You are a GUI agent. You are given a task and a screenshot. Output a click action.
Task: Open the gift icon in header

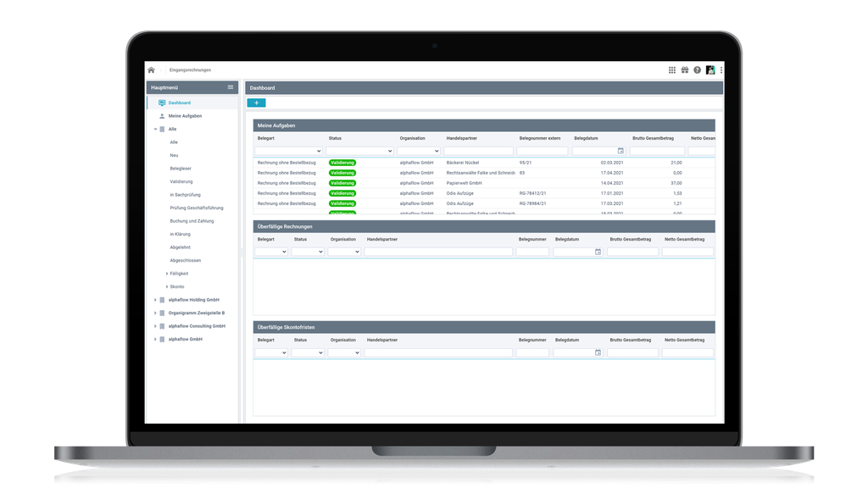(685, 70)
